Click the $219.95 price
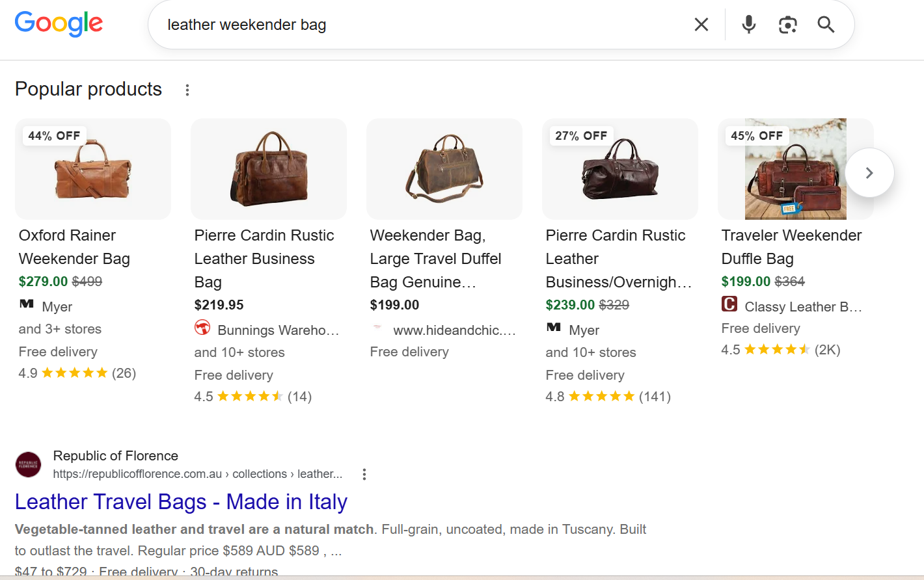 point(219,305)
